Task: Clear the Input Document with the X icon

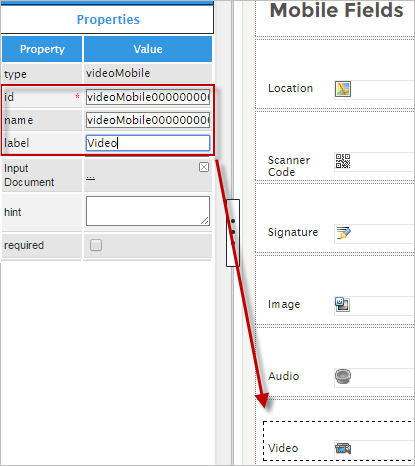Action: [x=204, y=167]
